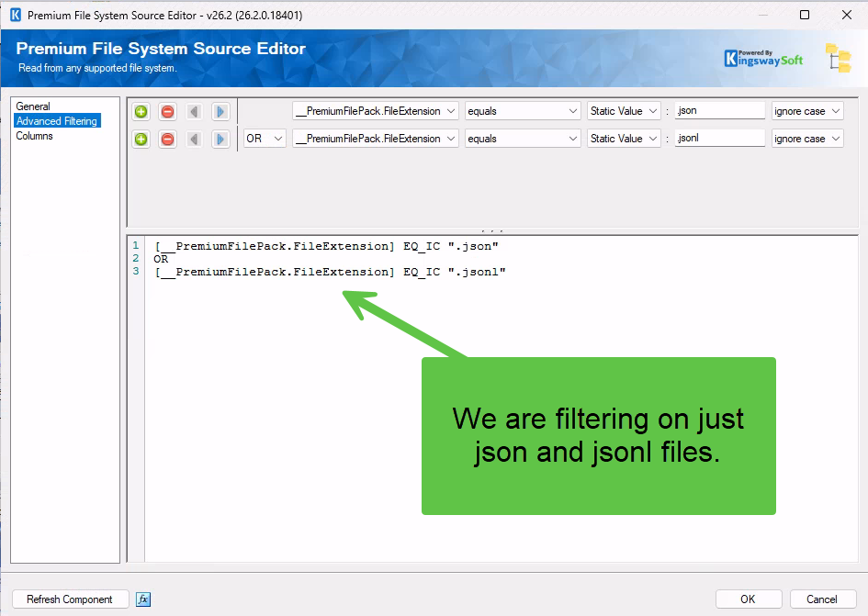Add a condition after the .json filter row

(141, 112)
